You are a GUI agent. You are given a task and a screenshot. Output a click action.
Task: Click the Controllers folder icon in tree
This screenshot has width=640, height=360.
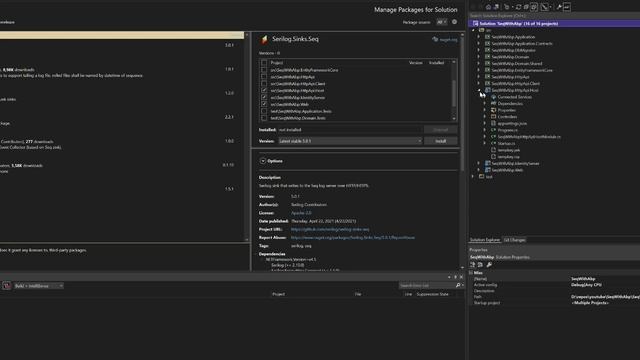(x=493, y=117)
